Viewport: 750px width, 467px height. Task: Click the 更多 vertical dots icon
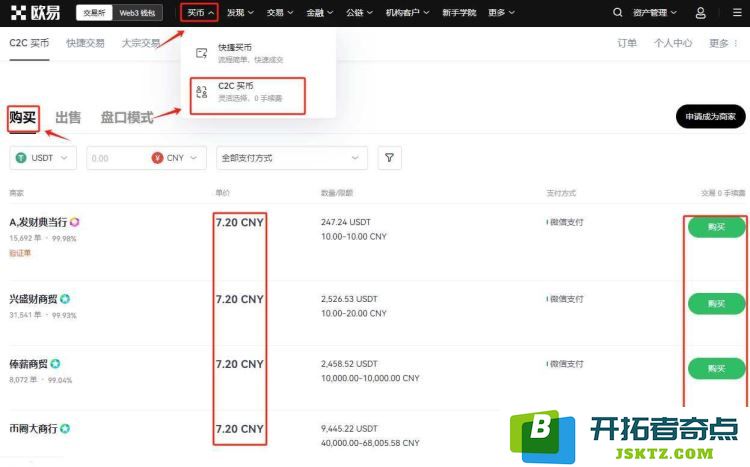tap(736, 44)
